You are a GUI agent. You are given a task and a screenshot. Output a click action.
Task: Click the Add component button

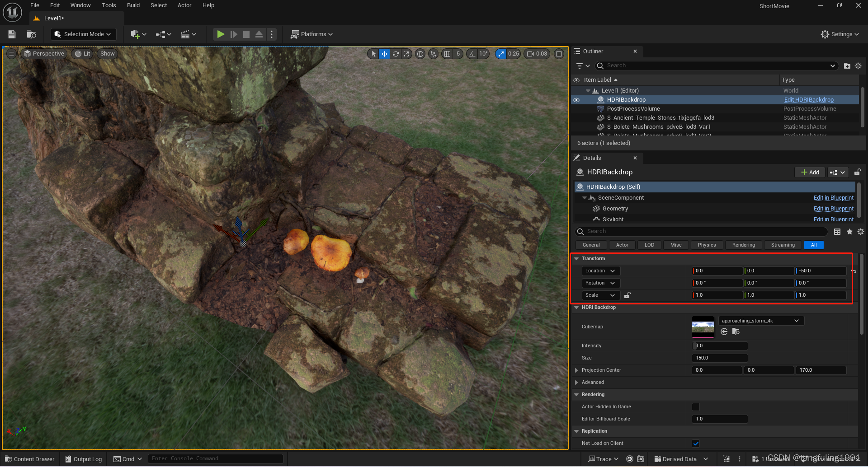tap(810, 173)
